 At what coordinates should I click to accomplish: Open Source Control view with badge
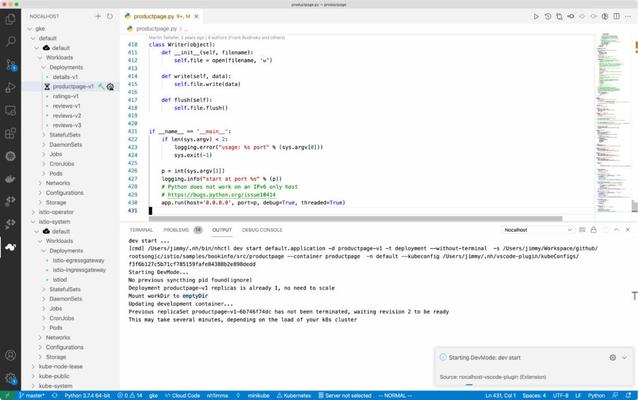point(10,64)
